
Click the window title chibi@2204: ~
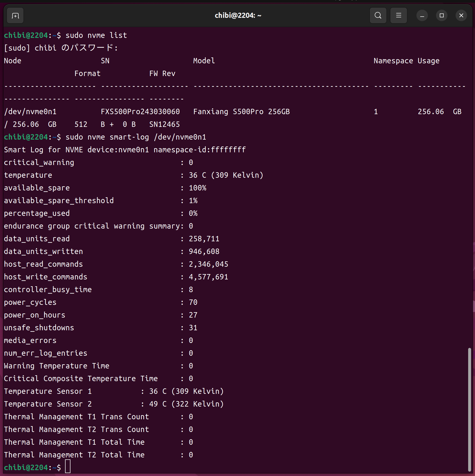(238, 15)
